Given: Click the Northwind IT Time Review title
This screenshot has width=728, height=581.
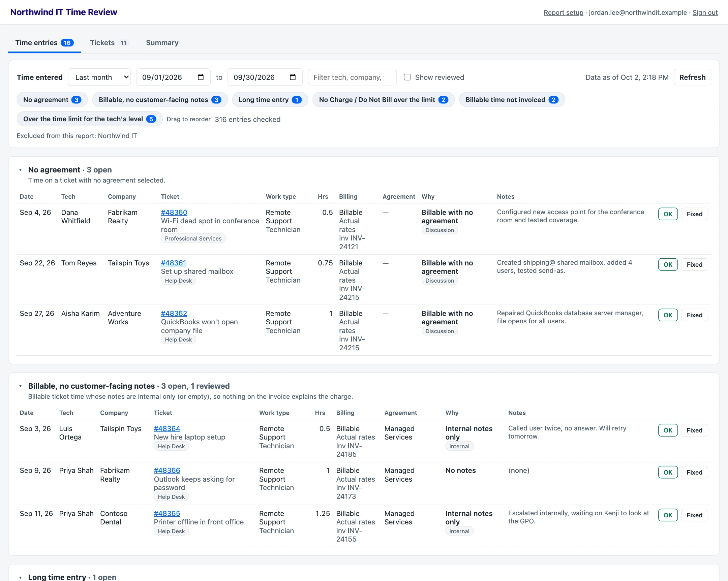Looking at the screenshot, I should point(63,12).
